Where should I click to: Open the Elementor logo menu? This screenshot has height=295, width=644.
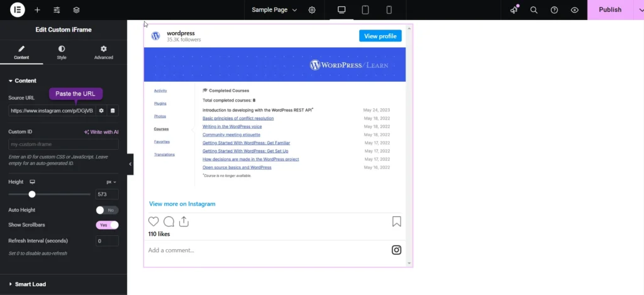(x=17, y=10)
